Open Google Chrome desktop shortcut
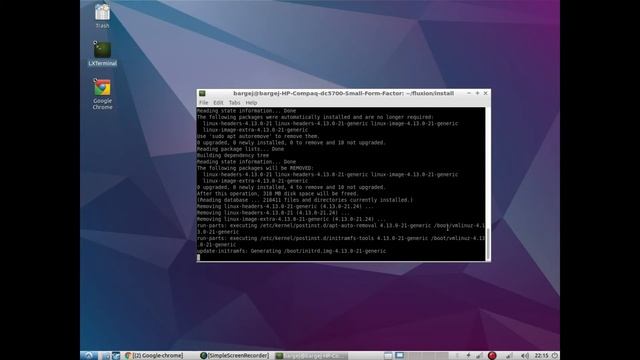The image size is (640, 360). (102, 94)
